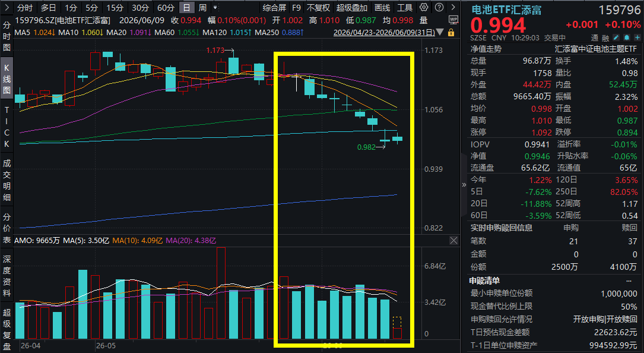Toggle the 不复权 adjustment option
The image size is (644, 353).
(318, 8)
